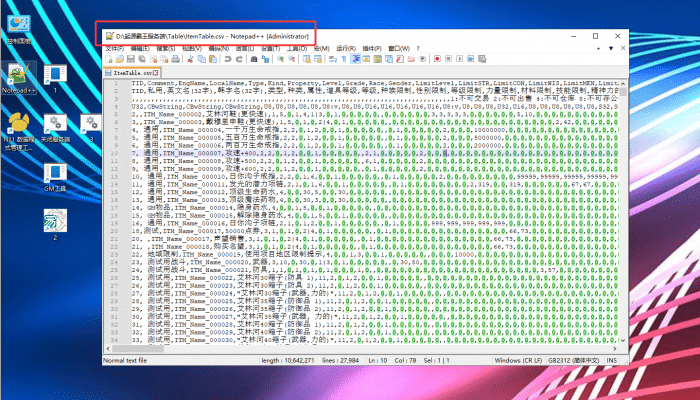Click the New file toolbar icon

(106, 59)
